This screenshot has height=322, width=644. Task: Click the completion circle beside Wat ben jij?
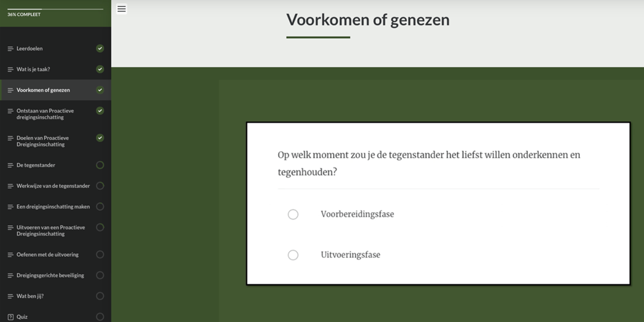[x=100, y=296]
